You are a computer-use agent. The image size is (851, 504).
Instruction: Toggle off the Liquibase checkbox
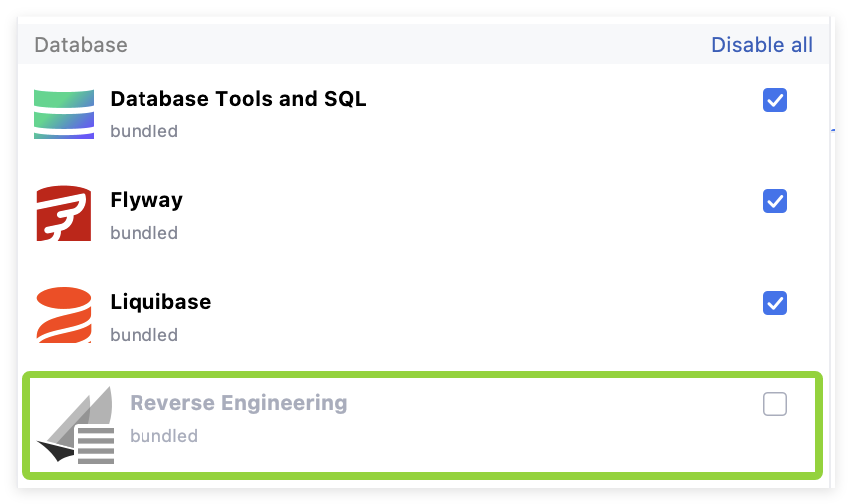click(774, 302)
